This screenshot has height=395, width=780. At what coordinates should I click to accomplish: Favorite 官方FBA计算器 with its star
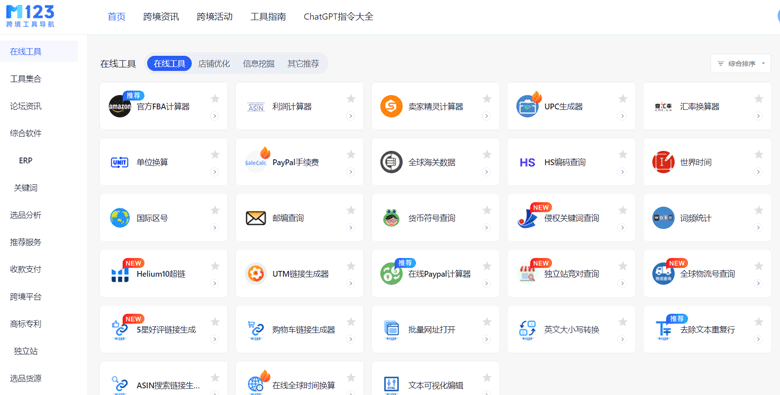(x=215, y=99)
